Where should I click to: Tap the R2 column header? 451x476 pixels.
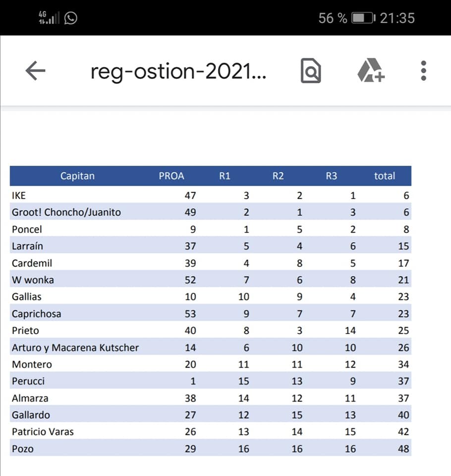pos(278,176)
